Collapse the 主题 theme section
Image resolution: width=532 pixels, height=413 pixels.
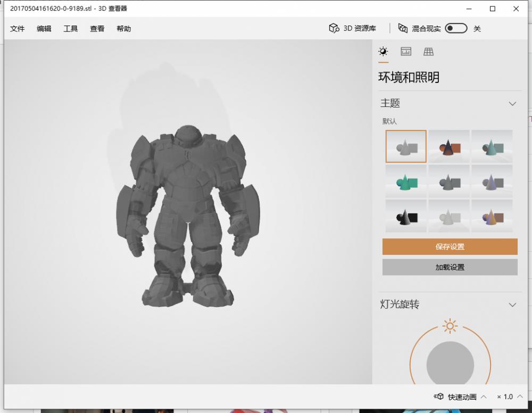[x=512, y=104]
